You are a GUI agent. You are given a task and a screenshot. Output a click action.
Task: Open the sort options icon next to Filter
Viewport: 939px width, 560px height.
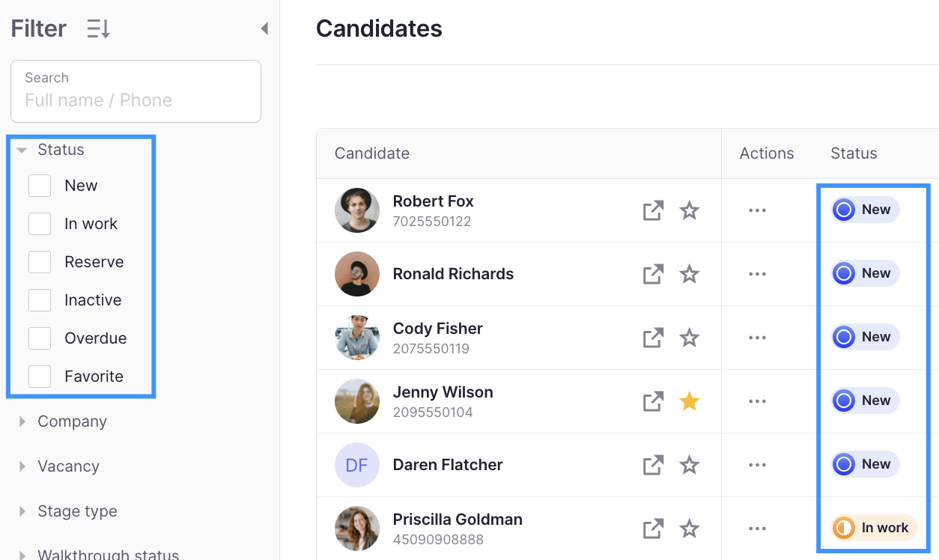tap(97, 28)
